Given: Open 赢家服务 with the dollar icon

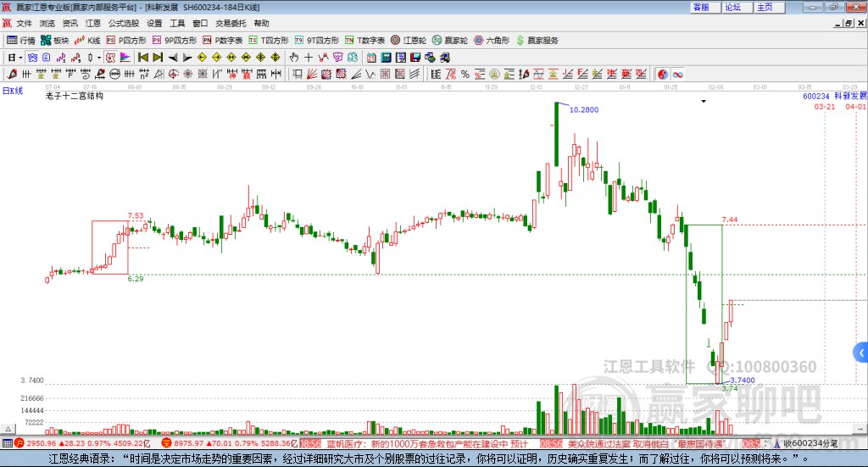Looking at the screenshot, I should 537,41.
